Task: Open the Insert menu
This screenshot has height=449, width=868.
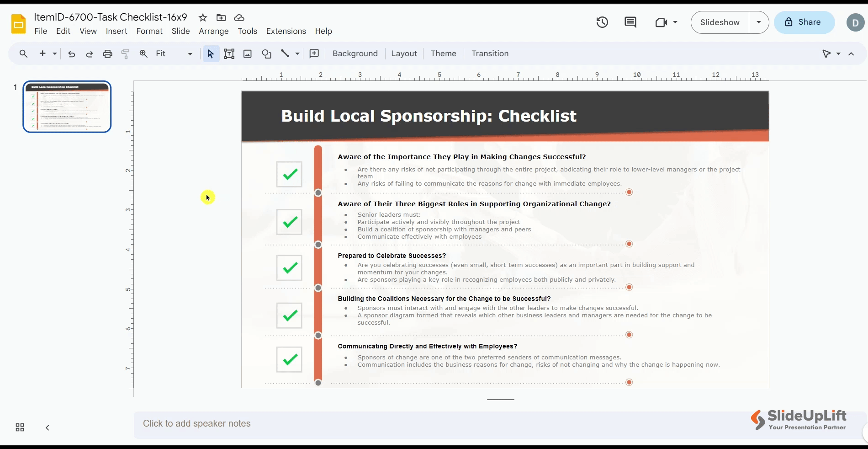Action: pyautogui.click(x=116, y=31)
